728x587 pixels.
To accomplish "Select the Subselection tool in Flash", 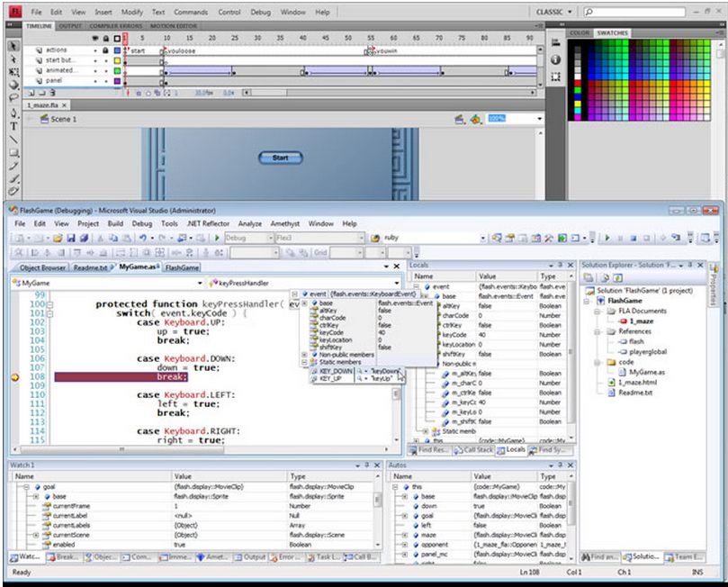I will point(13,59).
